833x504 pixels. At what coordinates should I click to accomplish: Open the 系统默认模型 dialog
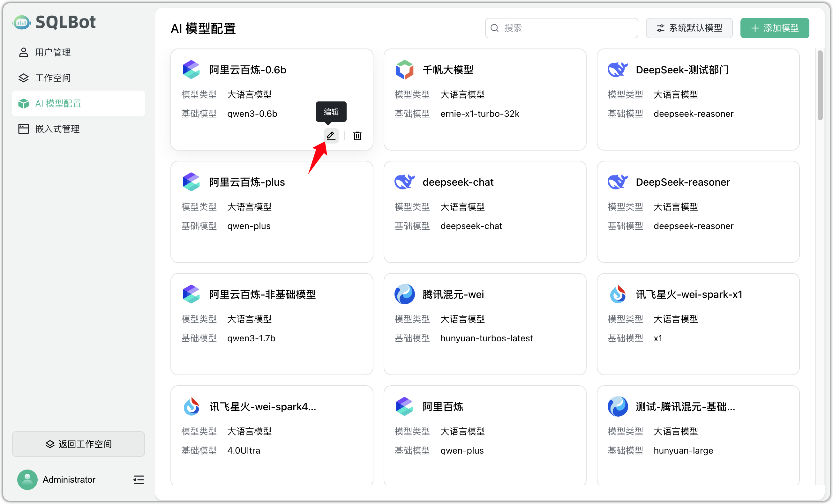pos(689,28)
